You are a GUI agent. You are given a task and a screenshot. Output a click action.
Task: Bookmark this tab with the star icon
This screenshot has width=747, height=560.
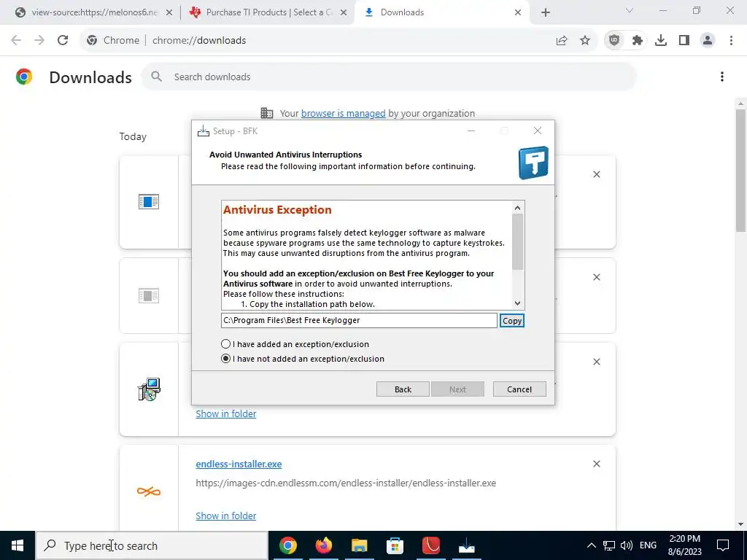[x=585, y=41]
